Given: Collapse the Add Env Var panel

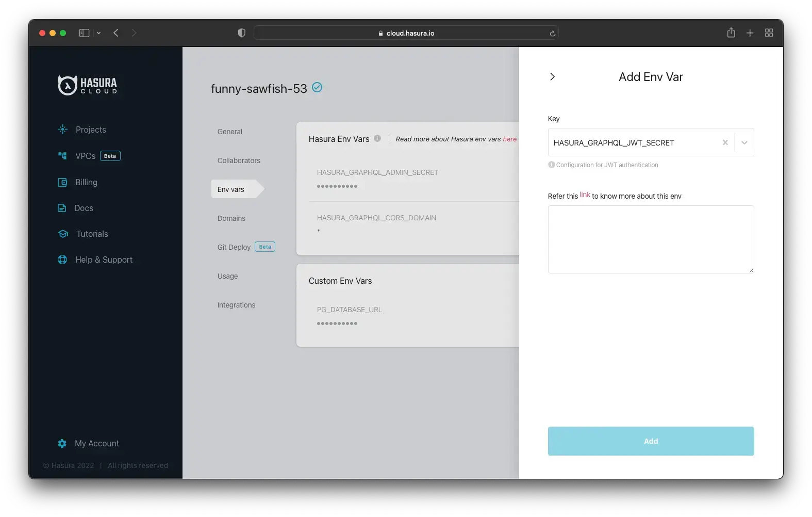Looking at the screenshot, I should coord(552,77).
